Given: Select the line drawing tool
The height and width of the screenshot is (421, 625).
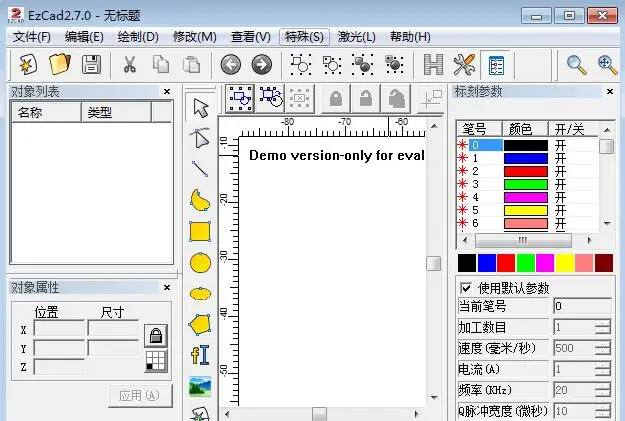Looking at the screenshot, I should 200,168.
